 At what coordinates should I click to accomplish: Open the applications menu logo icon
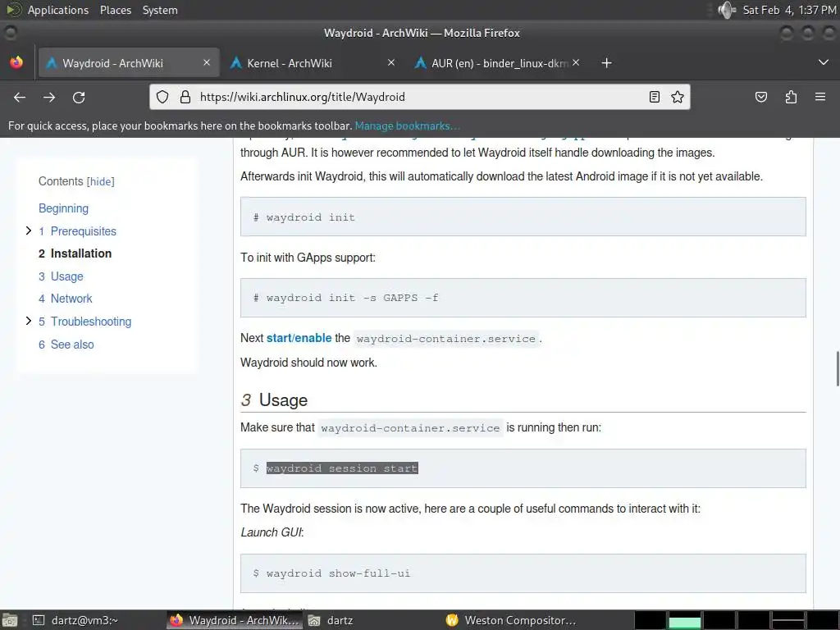(x=13, y=10)
